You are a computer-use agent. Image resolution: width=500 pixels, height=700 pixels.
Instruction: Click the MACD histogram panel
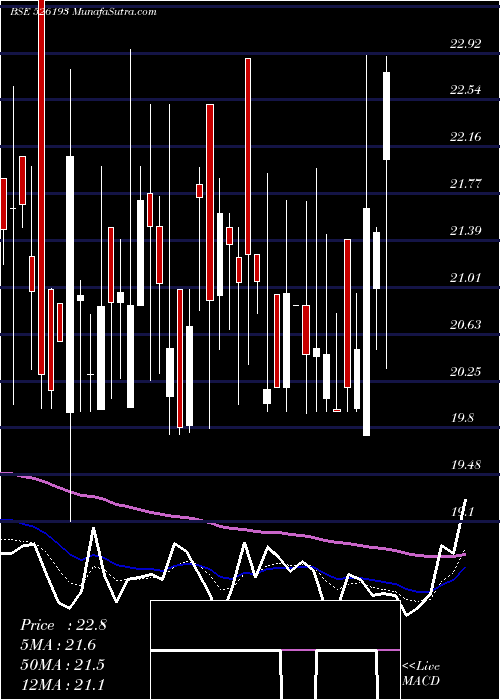pyautogui.click(x=275, y=650)
